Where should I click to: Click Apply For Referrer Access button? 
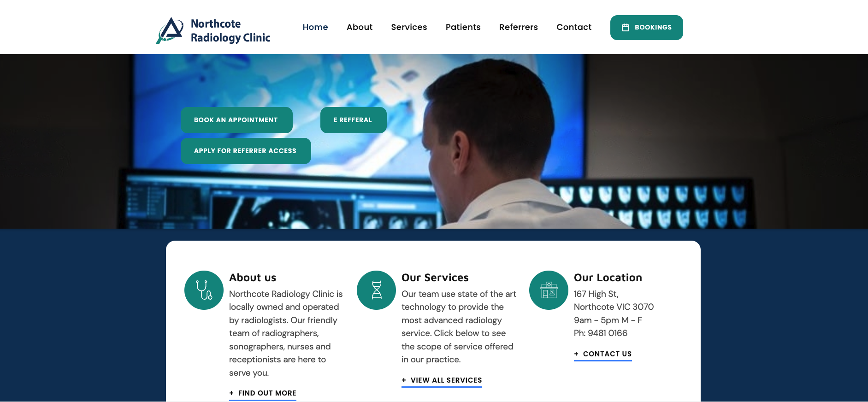pyautogui.click(x=246, y=151)
